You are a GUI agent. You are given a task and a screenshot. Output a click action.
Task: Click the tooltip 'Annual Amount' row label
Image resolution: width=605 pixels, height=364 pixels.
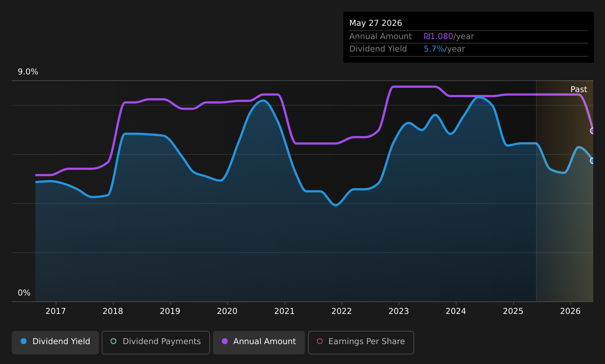click(381, 36)
